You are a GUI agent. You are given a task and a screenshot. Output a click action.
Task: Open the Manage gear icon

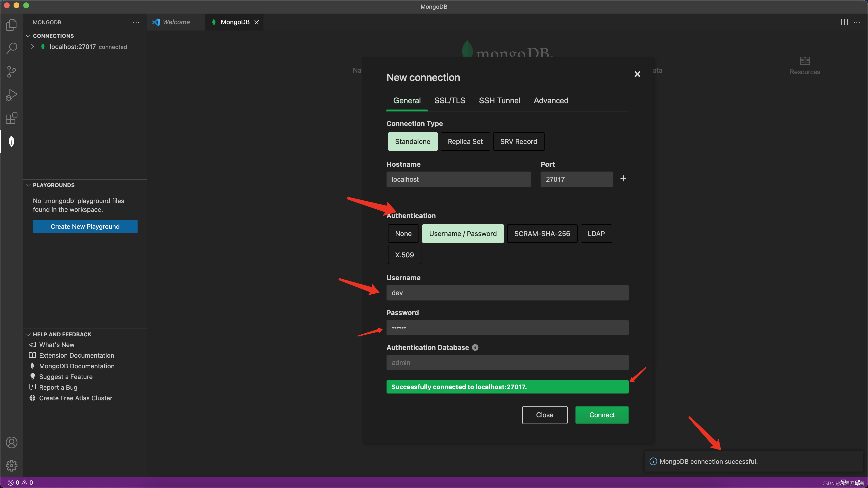(x=11, y=466)
